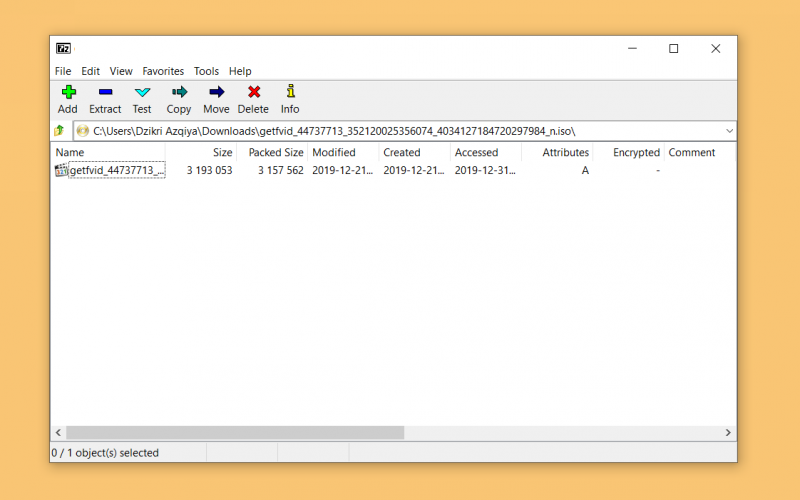This screenshot has width=800, height=500.
Task: Click the packed size 3 157 562
Action: [281, 170]
